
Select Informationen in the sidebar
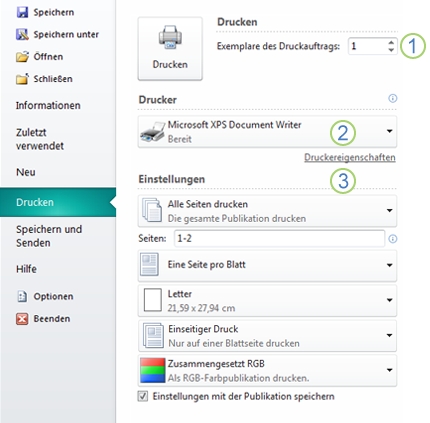pos(48,105)
